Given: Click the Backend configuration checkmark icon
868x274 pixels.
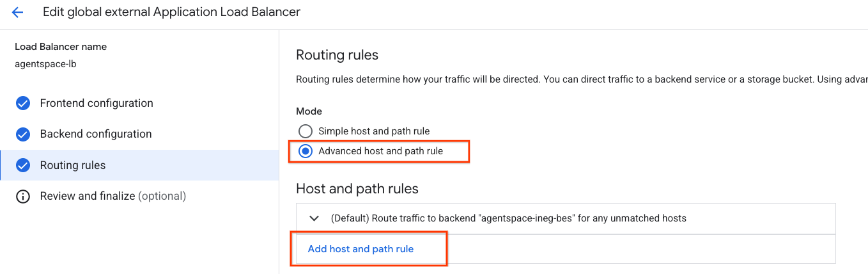Looking at the screenshot, I should click(x=23, y=134).
